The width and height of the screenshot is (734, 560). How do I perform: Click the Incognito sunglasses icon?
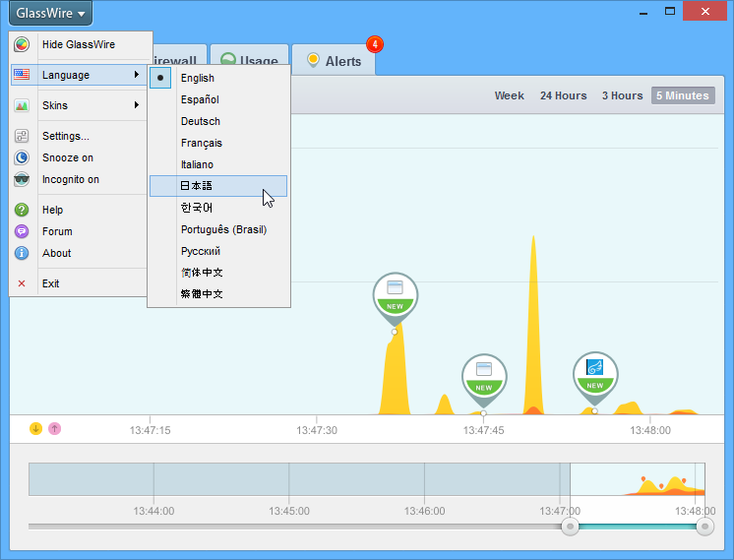[x=22, y=179]
